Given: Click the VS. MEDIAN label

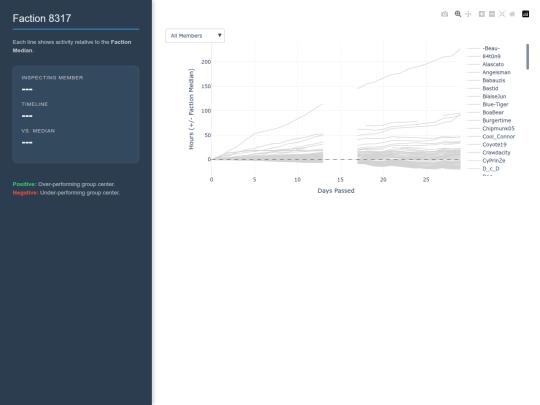Looking at the screenshot, I should [x=38, y=131].
